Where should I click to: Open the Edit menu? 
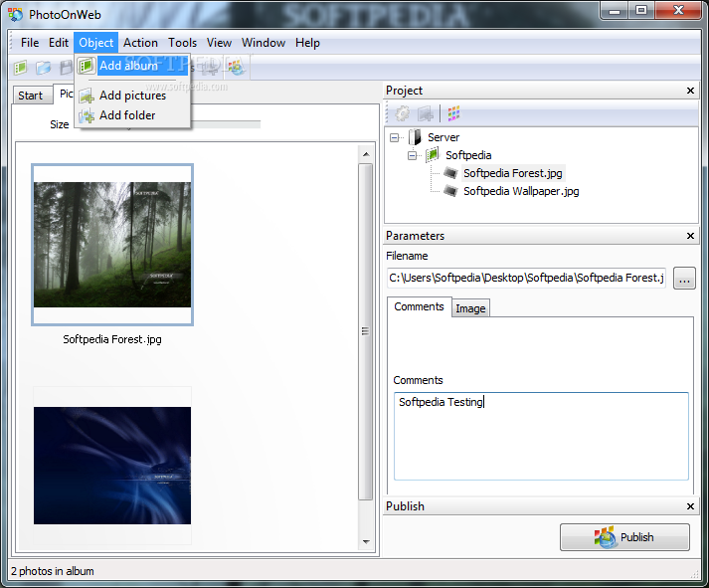59,43
